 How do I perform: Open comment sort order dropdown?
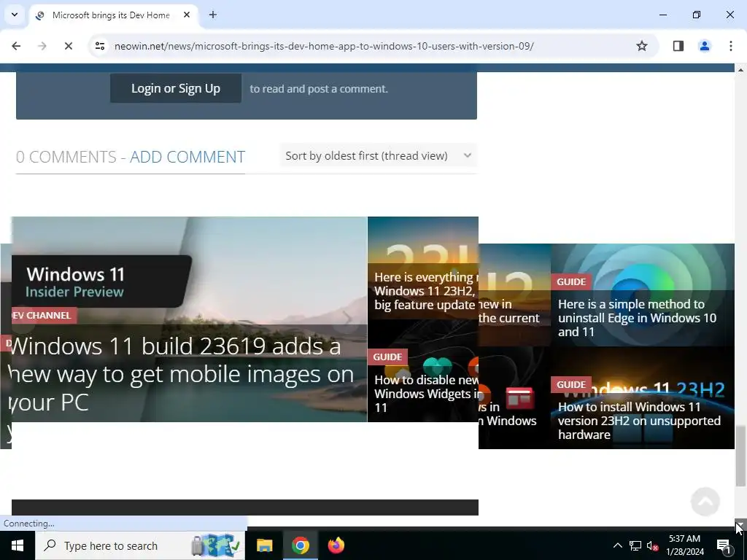(x=379, y=156)
